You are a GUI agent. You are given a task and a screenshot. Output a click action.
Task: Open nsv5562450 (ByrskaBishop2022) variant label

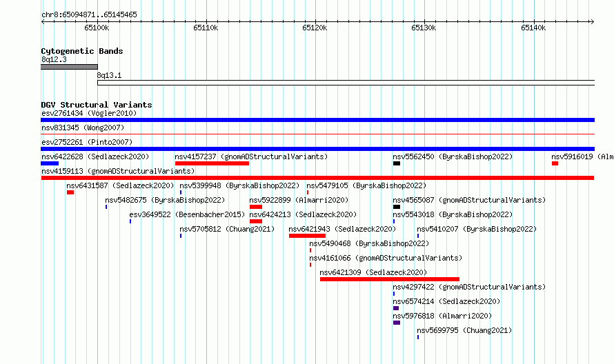(453, 156)
